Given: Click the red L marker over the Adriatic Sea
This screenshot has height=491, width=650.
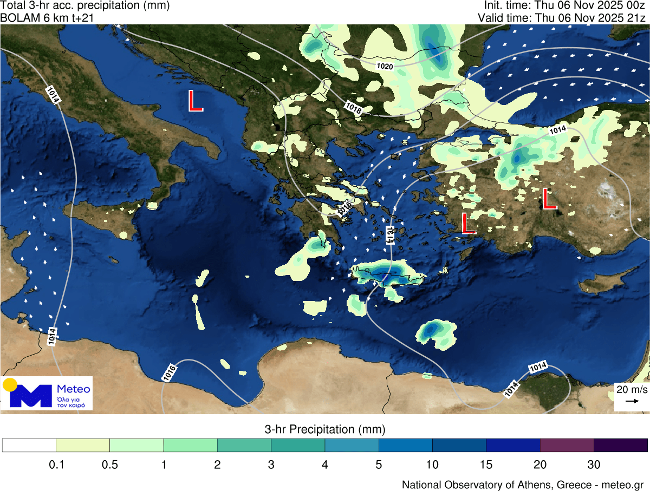Looking at the screenshot, I should (x=196, y=100).
